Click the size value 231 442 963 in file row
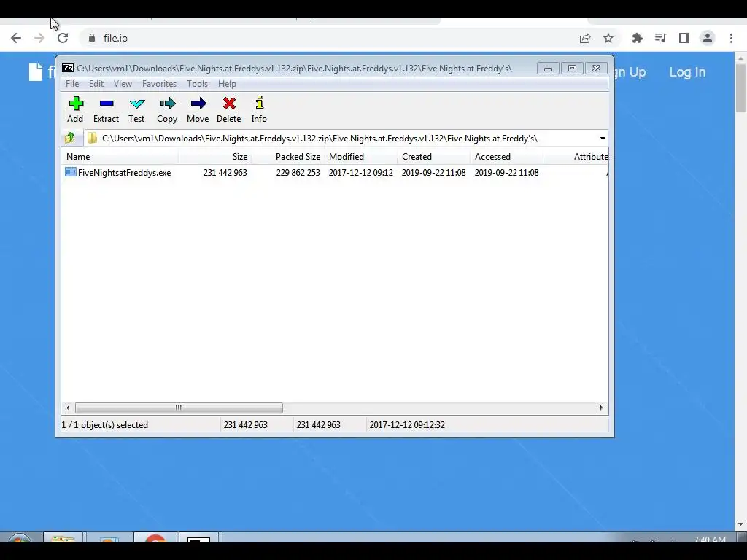 (x=225, y=173)
